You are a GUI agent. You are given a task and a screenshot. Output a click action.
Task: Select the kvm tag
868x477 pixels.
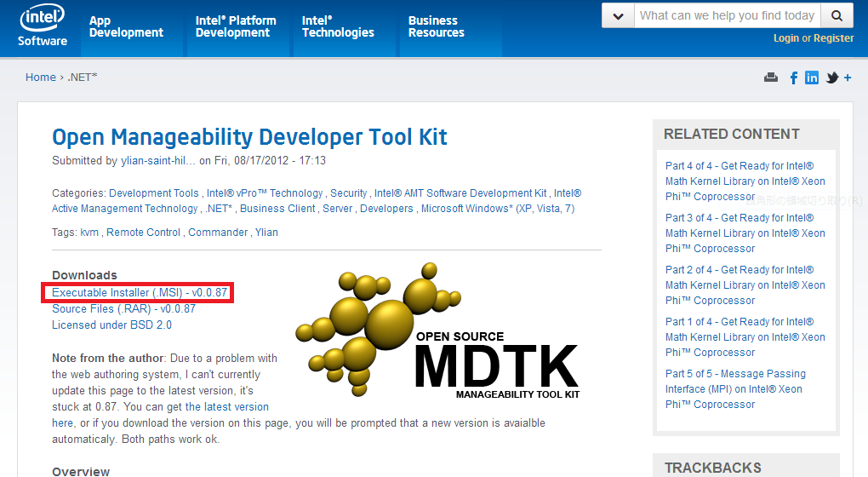[89, 233]
